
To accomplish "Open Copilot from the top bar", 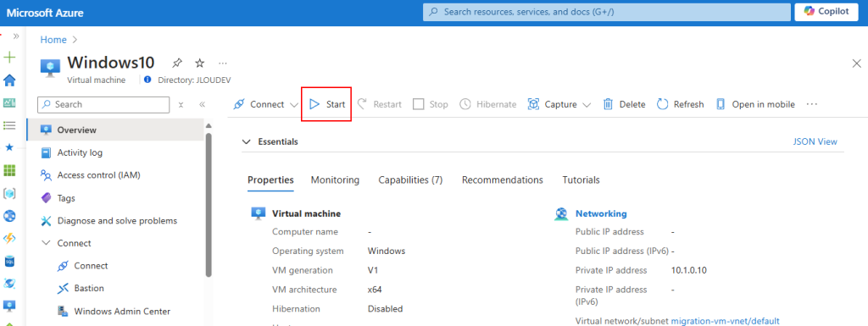I will coord(826,12).
